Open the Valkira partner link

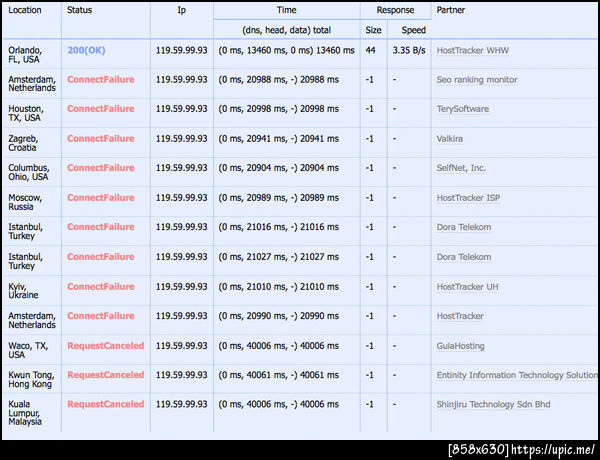click(450, 139)
